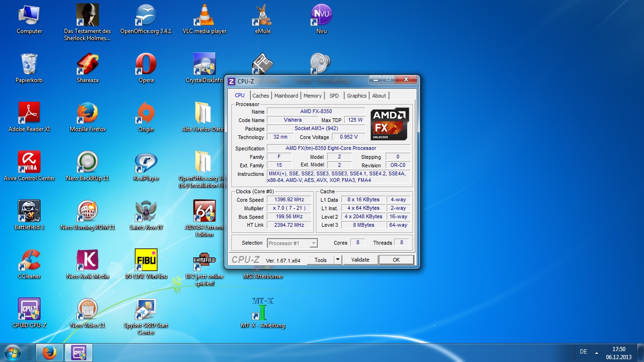Open the SPD tab in CPU-Z

[334, 96]
